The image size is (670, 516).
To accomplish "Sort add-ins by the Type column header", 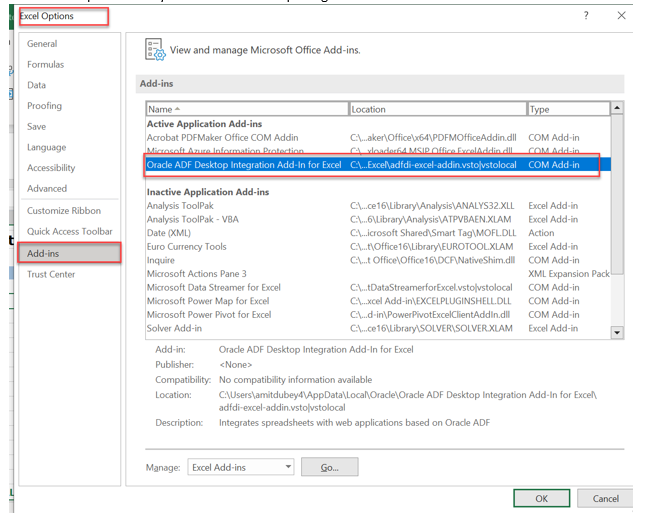I will pyautogui.click(x=568, y=109).
